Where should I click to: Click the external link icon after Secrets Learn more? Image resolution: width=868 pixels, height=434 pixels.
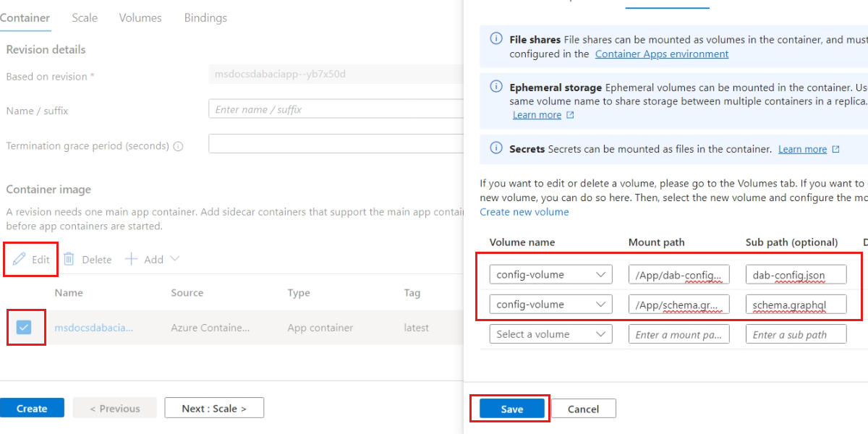(835, 149)
